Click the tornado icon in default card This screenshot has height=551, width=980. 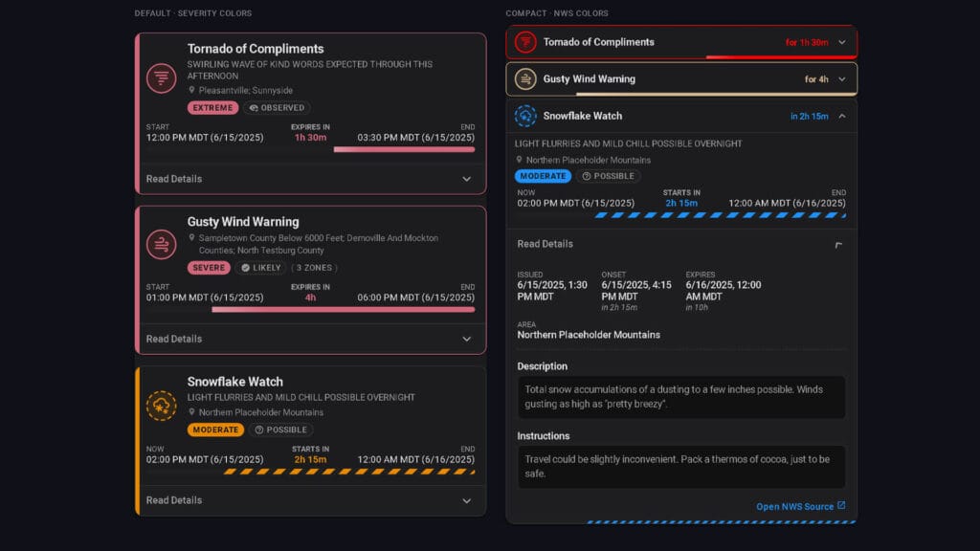161,78
